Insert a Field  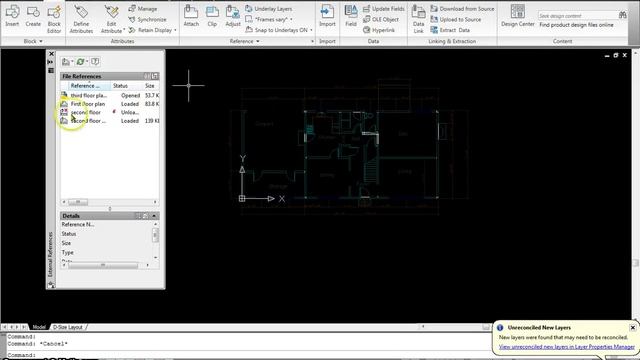pyautogui.click(x=351, y=16)
